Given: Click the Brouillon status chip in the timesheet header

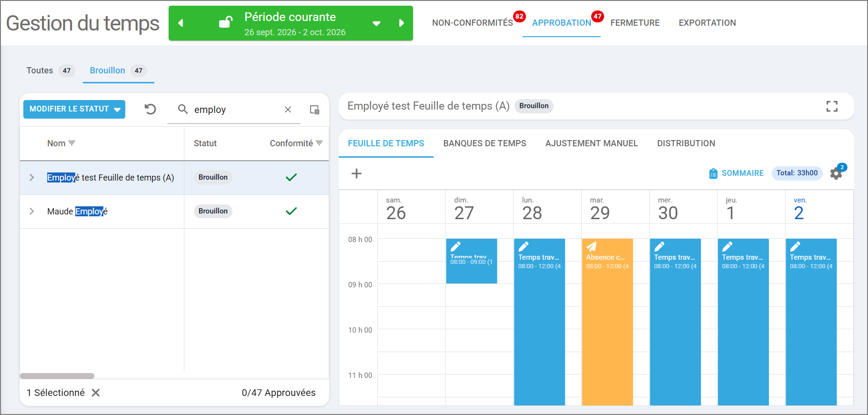Looking at the screenshot, I should pos(534,106).
